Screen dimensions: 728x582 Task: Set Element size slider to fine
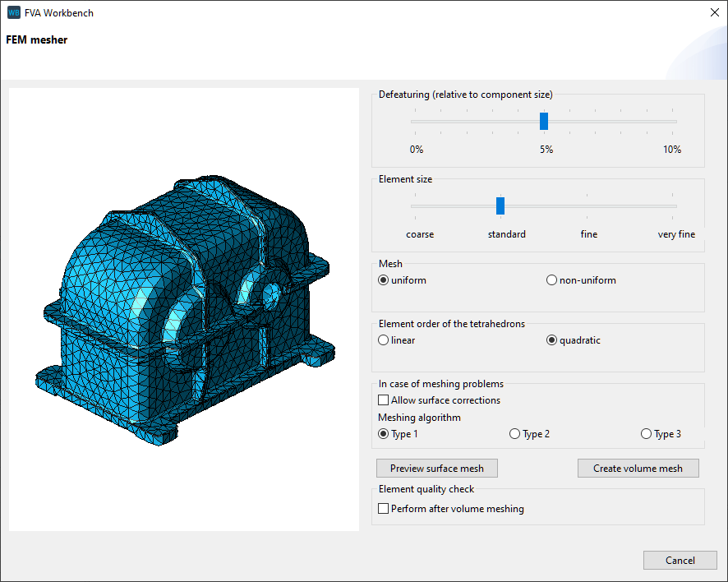[588, 206]
